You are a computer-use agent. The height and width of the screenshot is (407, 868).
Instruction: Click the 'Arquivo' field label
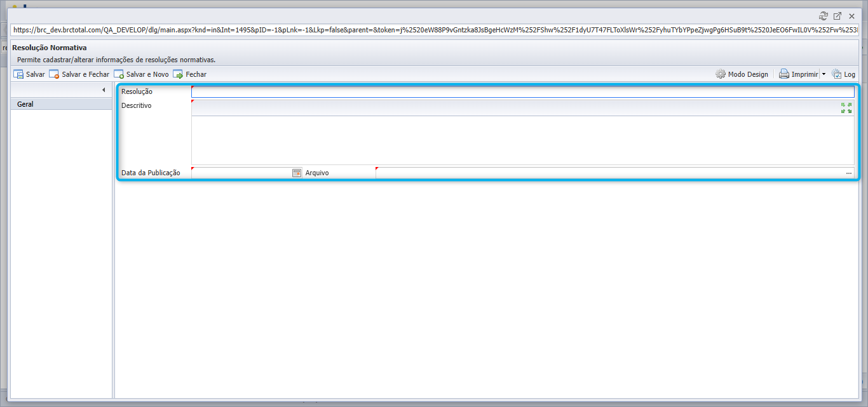pyautogui.click(x=317, y=173)
